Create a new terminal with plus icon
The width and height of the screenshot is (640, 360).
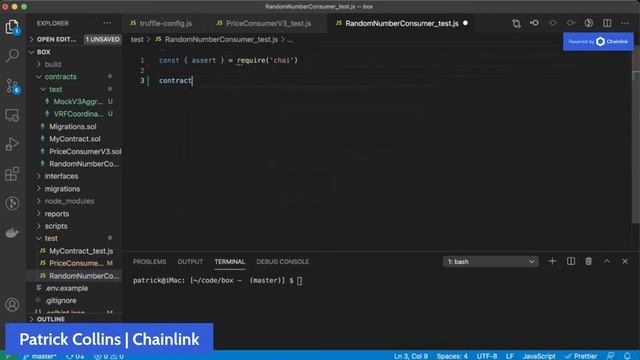[x=552, y=261]
